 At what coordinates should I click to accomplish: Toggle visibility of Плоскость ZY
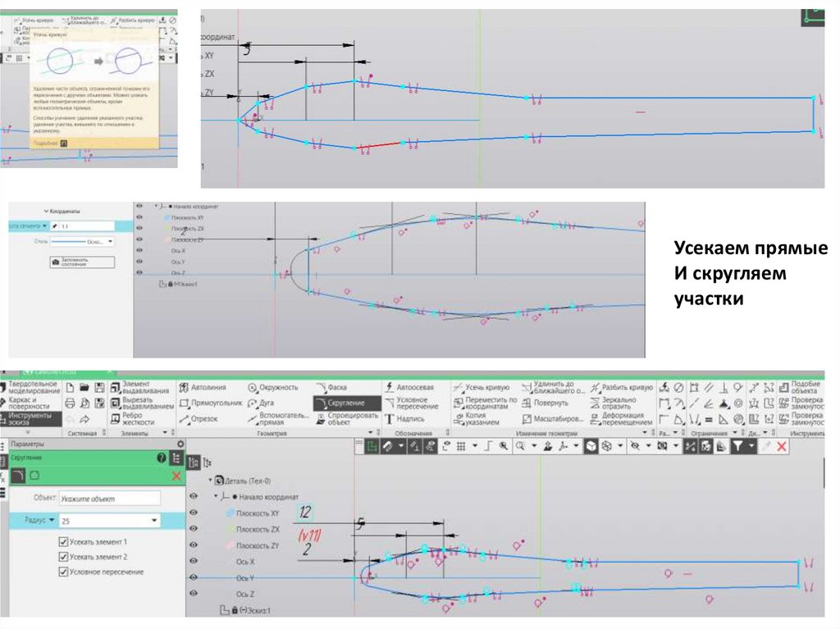point(194,545)
